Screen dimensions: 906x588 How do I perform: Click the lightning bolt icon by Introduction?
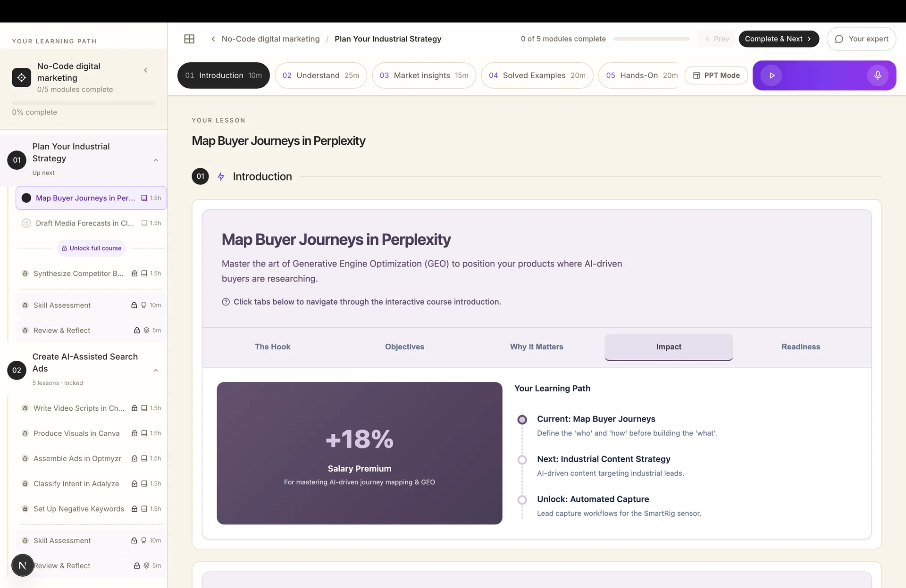[221, 176]
